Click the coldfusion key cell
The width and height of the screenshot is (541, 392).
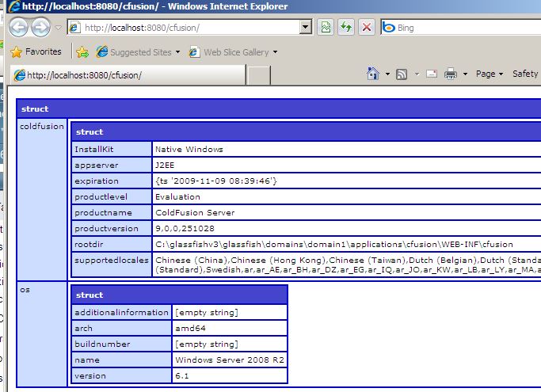coord(42,200)
